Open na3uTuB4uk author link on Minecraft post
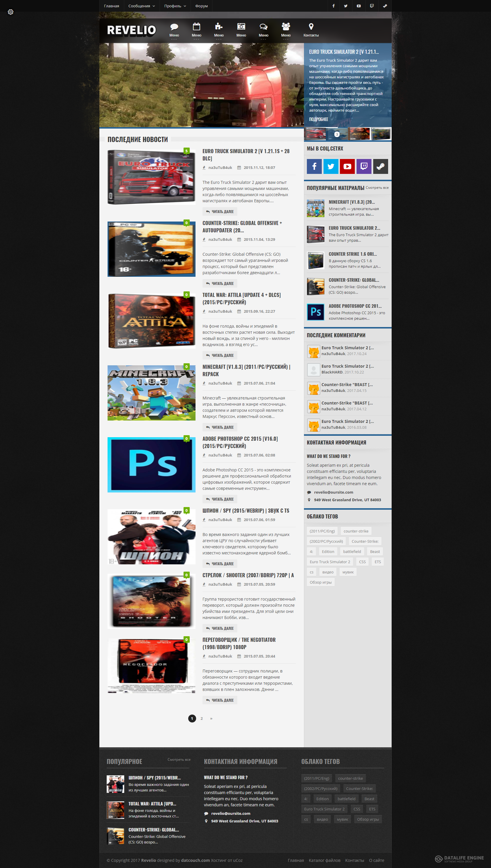Screen dimensions: 491x868 pyautogui.click(x=220, y=383)
